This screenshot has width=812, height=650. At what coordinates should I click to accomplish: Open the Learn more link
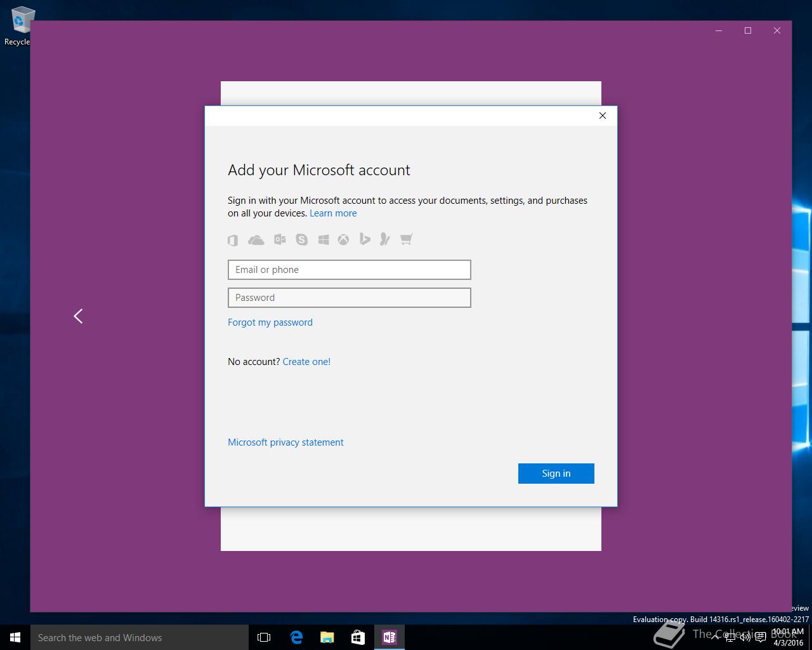click(333, 213)
